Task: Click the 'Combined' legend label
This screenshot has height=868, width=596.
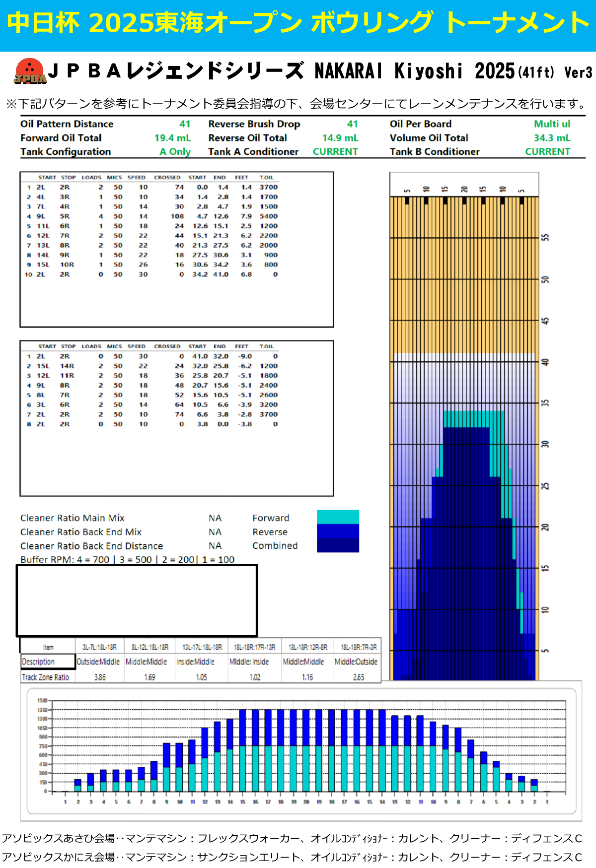Action: (275, 546)
